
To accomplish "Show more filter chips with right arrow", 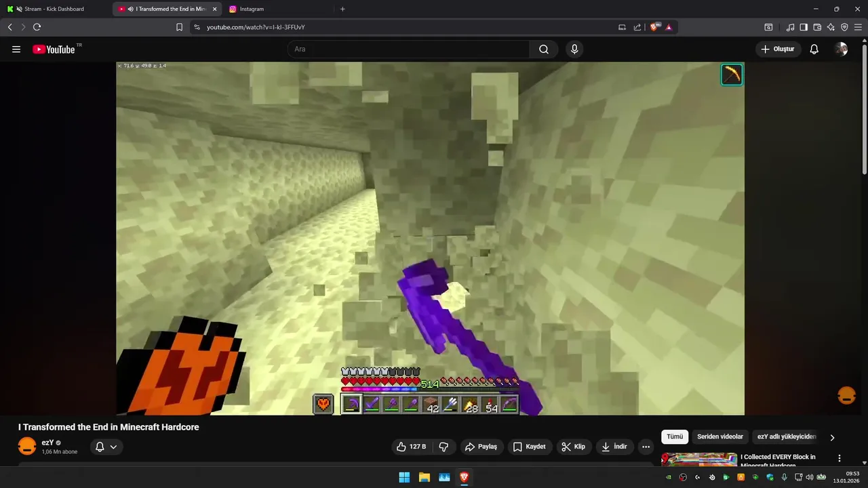I will (x=832, y=437).
